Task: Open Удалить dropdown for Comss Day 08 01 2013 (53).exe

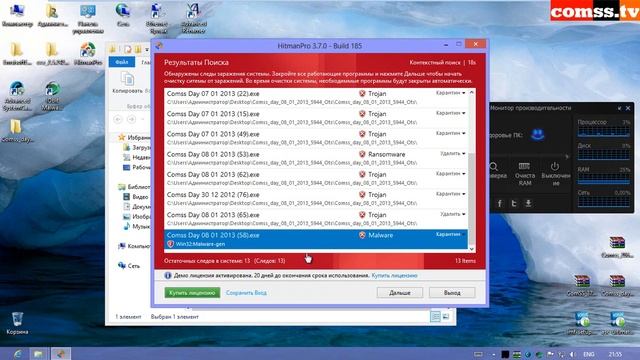Action: [x=453, y=153]
